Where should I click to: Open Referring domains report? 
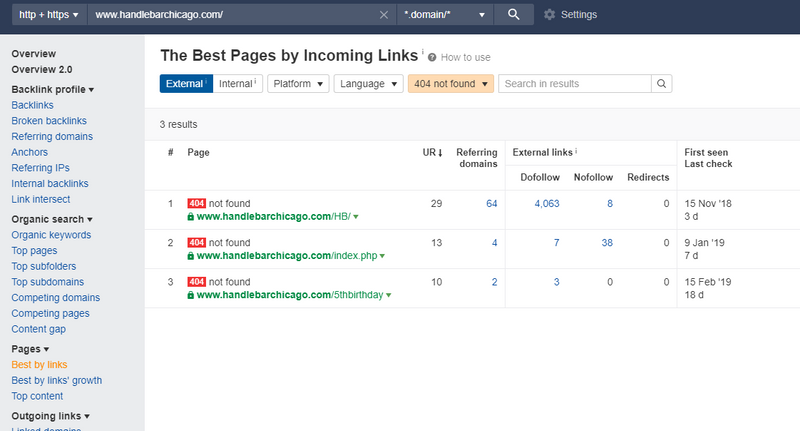point(52,137)
